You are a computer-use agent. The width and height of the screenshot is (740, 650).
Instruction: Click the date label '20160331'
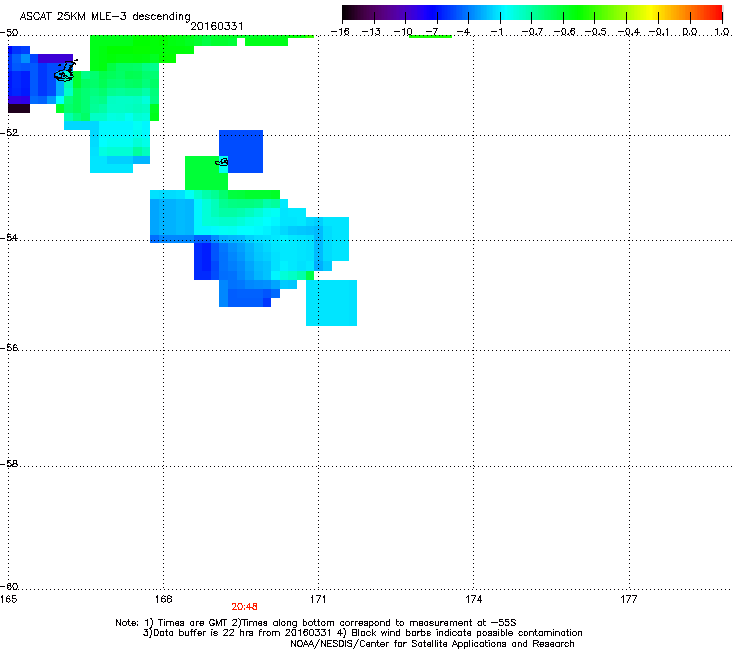[217, 26]
